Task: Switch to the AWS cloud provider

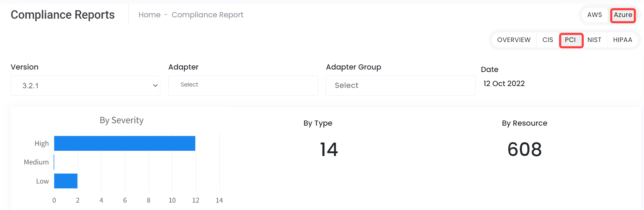Action: [594, 15]
